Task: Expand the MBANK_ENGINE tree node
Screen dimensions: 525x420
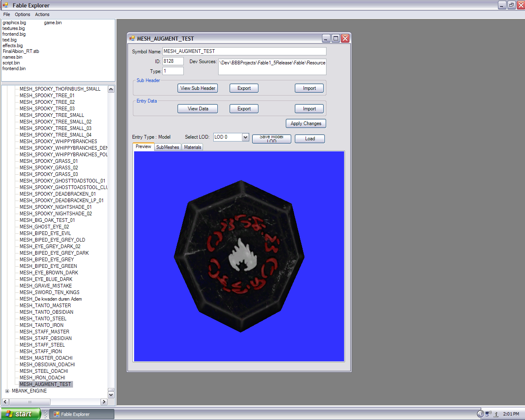Action: 7,391
